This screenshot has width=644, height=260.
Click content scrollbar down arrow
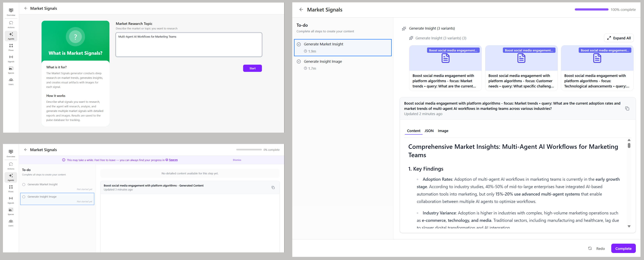[629, 226]
